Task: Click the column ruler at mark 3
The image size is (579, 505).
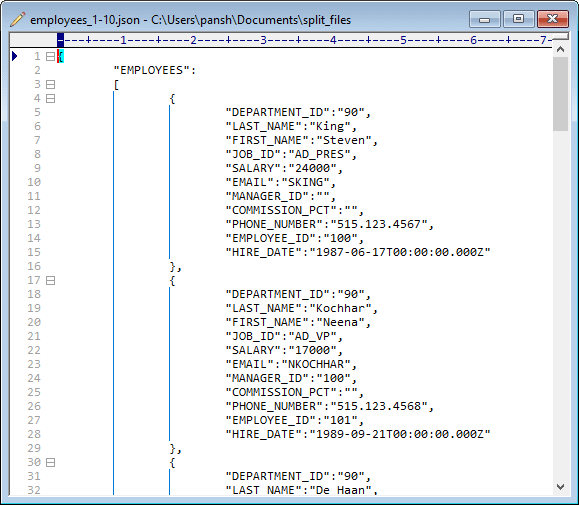Action: [263, 40]
